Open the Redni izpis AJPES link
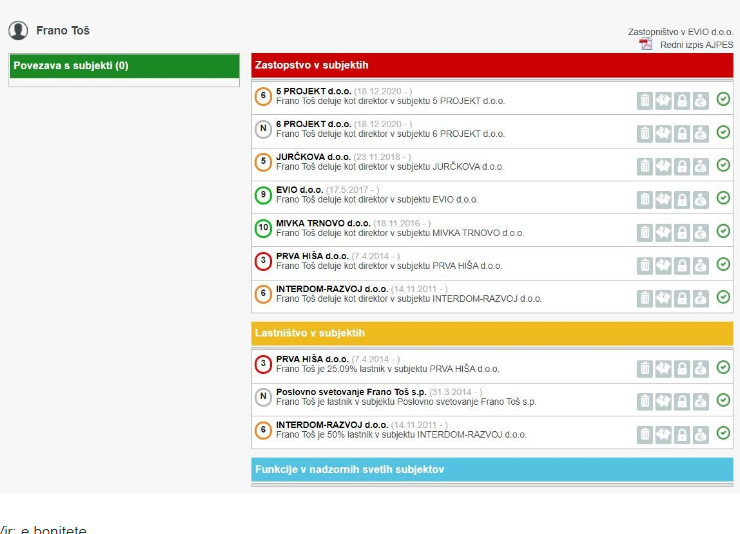 click(x=696, y=45)
